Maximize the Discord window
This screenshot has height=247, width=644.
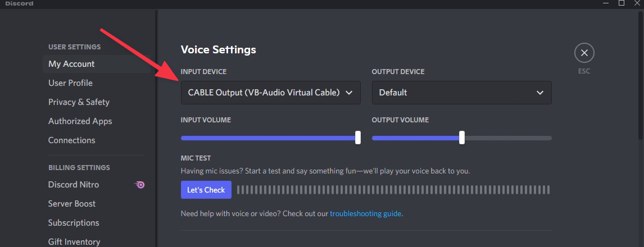(622, 3)
